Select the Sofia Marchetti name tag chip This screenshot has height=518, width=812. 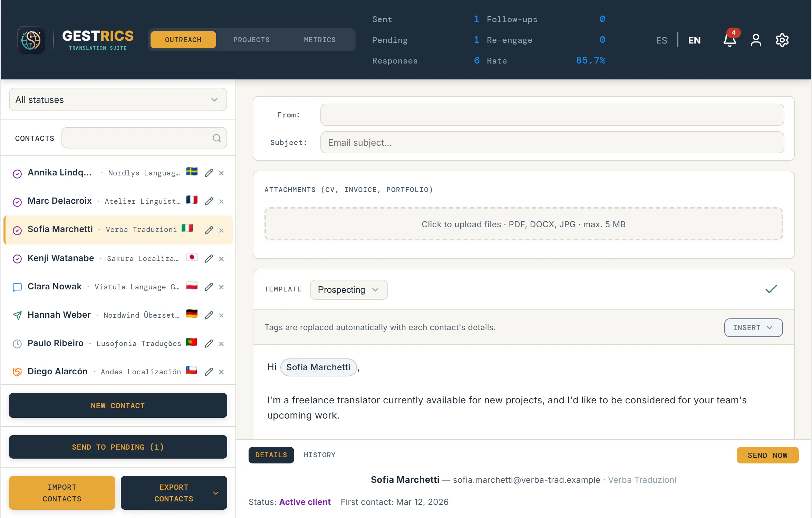(x=318, y=367)
